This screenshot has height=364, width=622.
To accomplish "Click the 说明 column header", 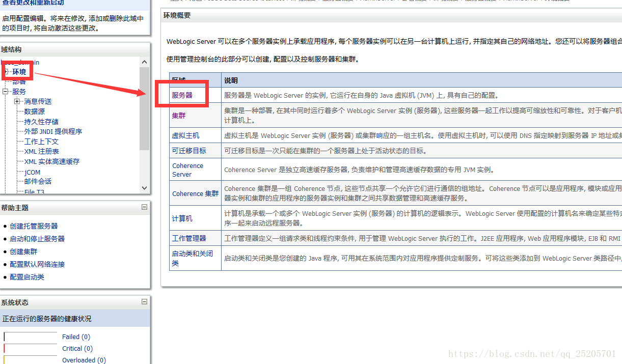I will point(231,80).
